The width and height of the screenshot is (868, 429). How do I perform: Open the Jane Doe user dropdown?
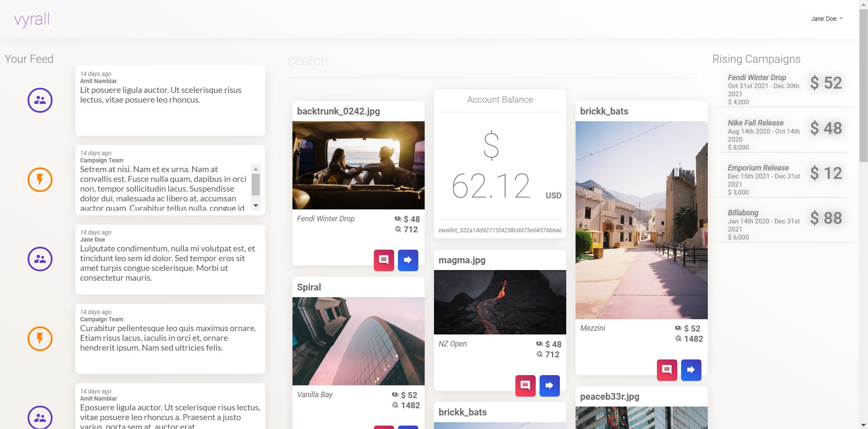826,19
